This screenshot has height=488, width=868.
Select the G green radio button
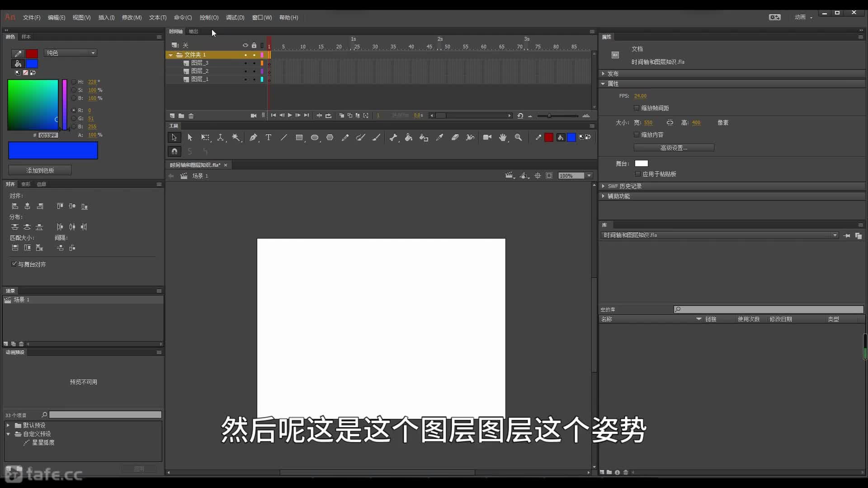74,118
